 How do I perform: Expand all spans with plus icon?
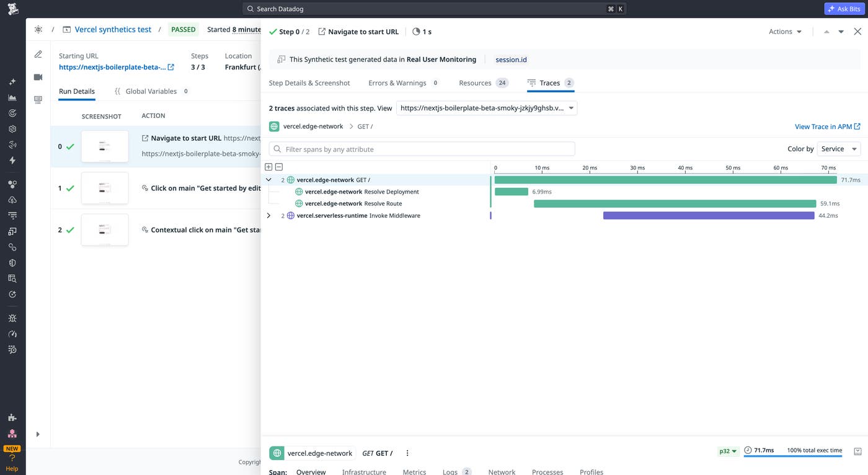coord(268,167)
